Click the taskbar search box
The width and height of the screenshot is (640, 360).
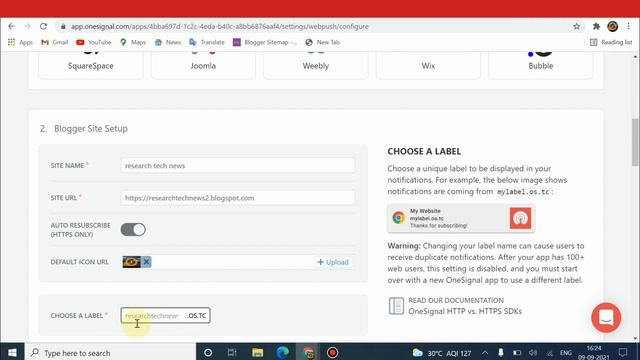pyautogui.click(x=110, y=353)
